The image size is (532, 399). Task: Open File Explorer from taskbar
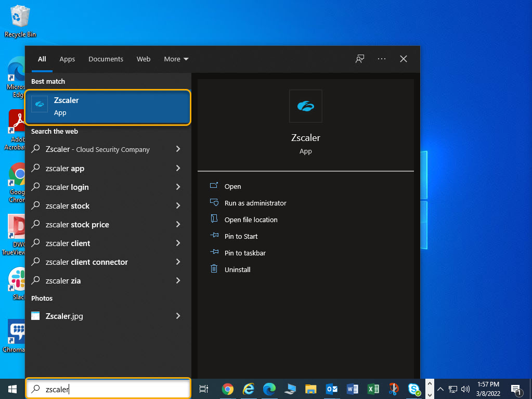[310, 389]
